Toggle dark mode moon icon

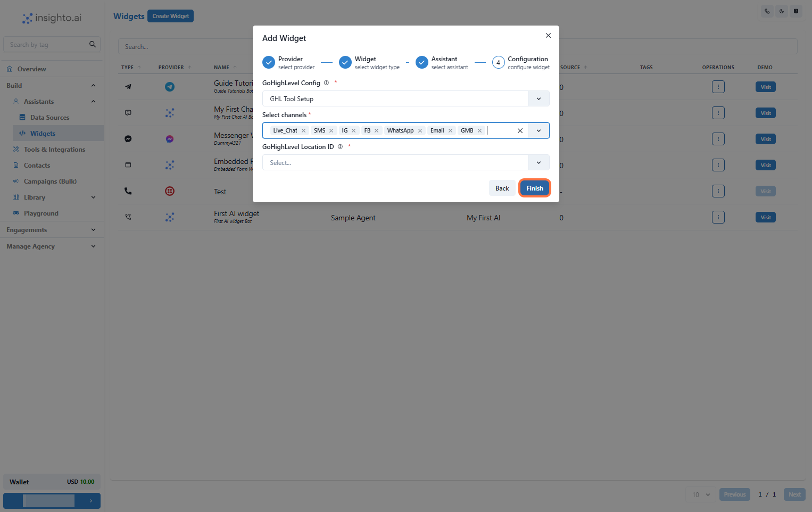tap(782, 11)
